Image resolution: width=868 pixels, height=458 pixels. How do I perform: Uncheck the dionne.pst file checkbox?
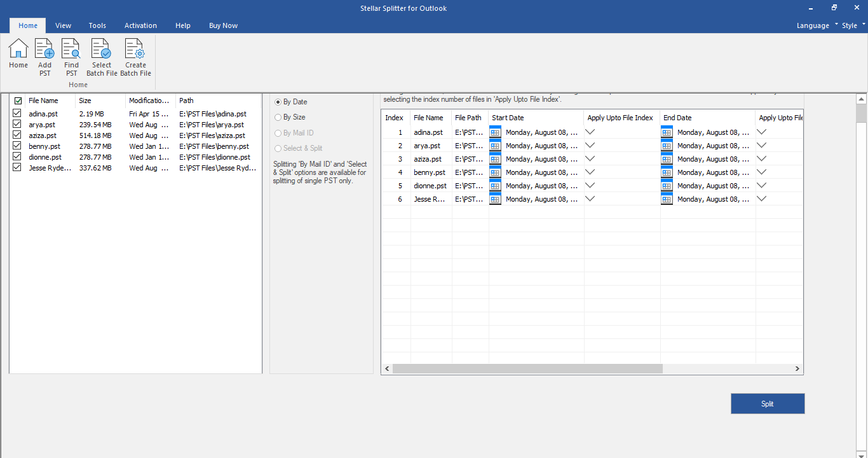tap(17, 157)
